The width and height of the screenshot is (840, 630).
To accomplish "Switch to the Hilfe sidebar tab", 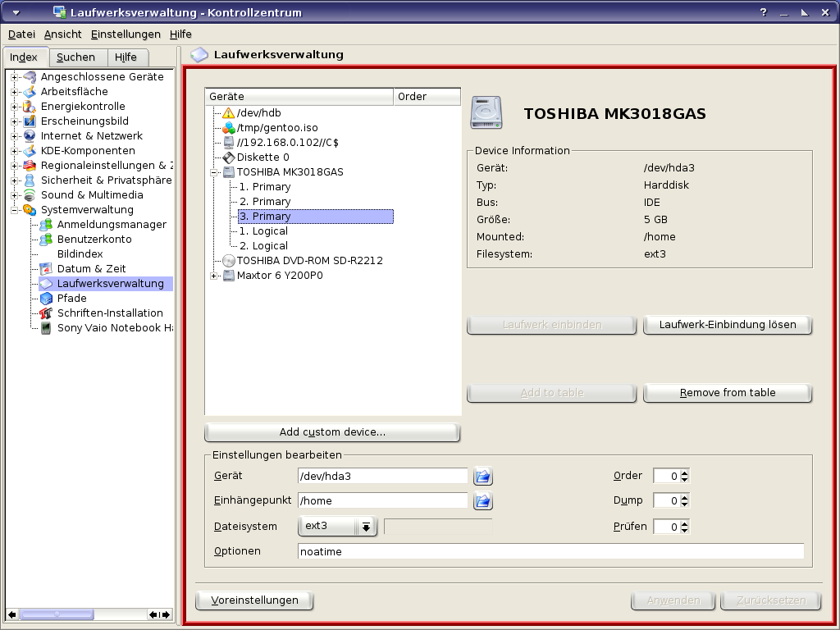I will click(127, 57).
